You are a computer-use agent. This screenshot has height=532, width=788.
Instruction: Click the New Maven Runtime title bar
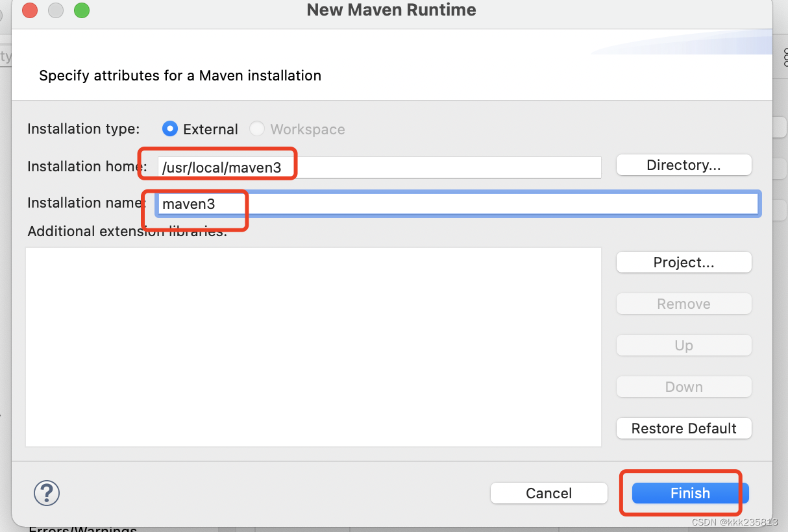pos(391,10)
